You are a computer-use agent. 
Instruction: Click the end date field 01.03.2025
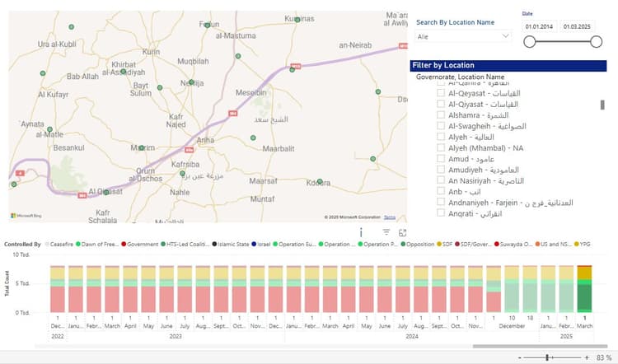[580, 26]
